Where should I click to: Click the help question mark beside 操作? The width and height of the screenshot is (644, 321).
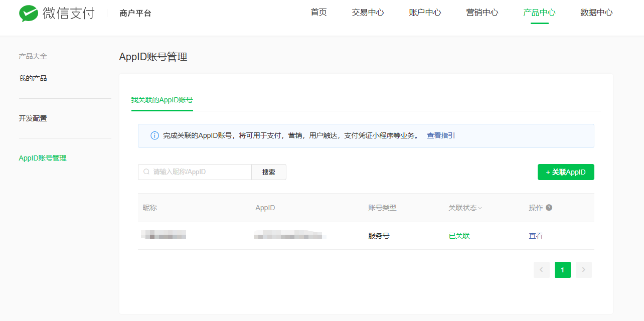tap(549, 208)
